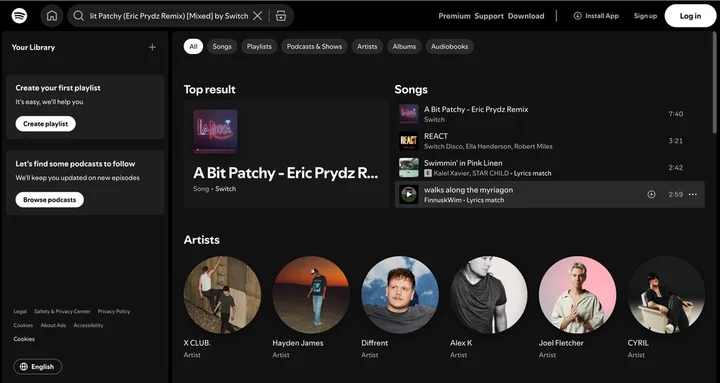Filter results by Audiobooks

point(450,46)
